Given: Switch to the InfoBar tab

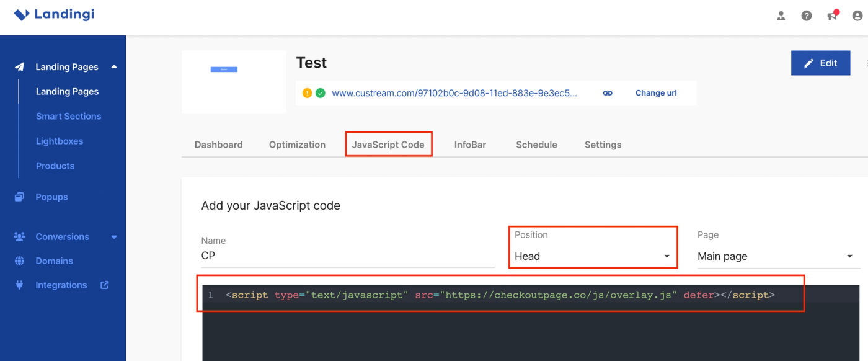Looking at the screenshot, I should click(x=470, y=145).
